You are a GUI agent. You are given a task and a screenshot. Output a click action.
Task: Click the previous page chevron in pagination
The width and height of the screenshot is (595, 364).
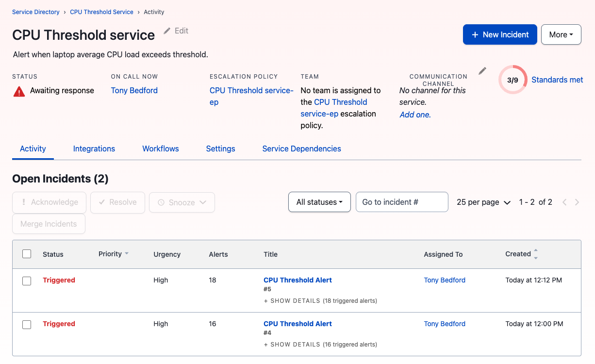(x=564, y=202)
